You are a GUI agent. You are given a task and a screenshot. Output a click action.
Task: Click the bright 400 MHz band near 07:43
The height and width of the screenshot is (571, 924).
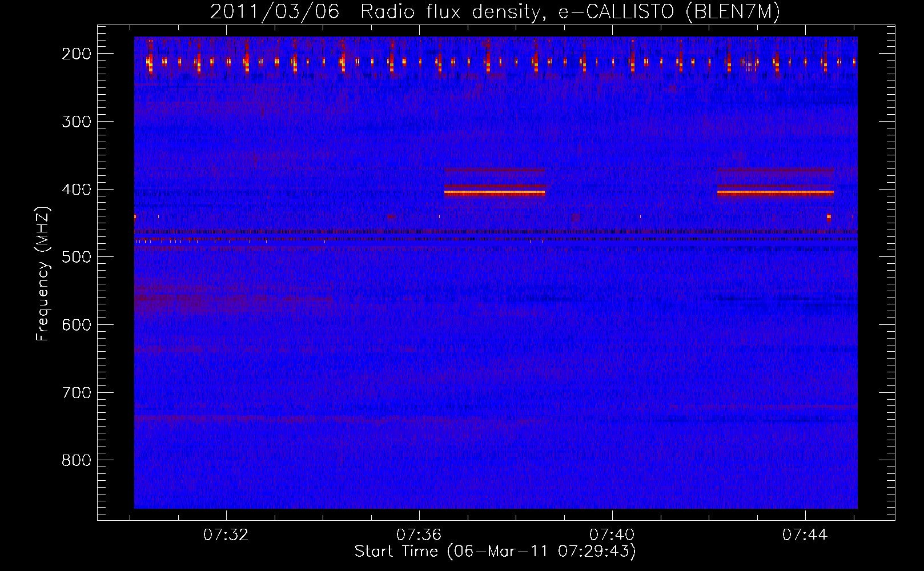pos(775,193)
